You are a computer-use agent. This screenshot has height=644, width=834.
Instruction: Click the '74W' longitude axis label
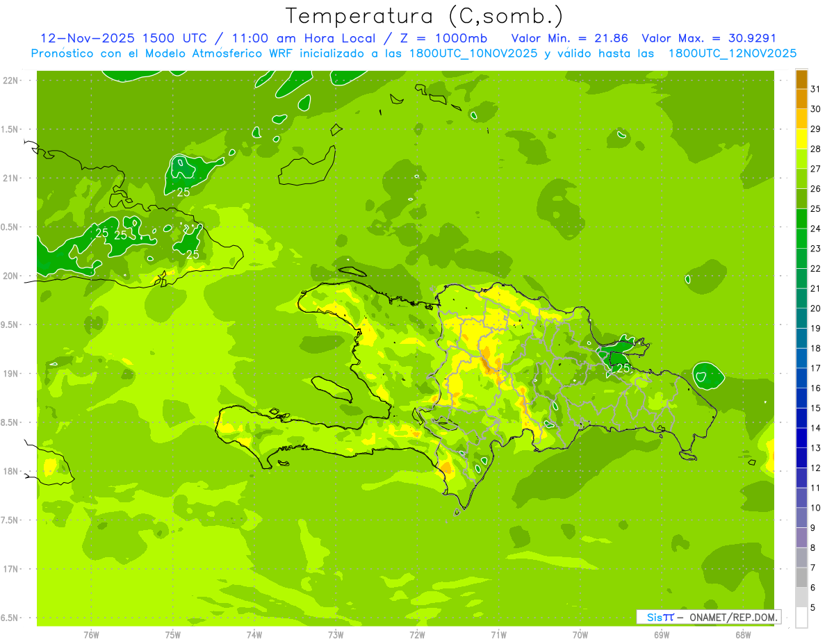(254, 635)
